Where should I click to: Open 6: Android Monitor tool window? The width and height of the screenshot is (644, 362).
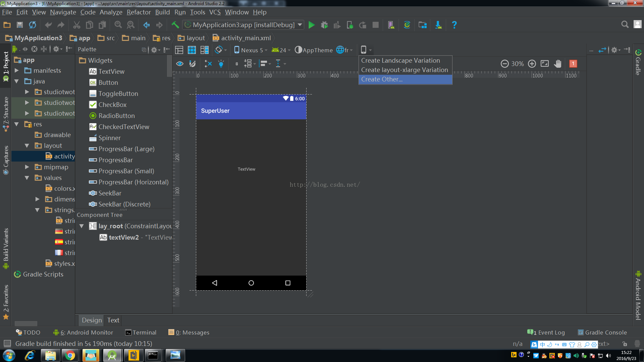(x=83, y=333)
